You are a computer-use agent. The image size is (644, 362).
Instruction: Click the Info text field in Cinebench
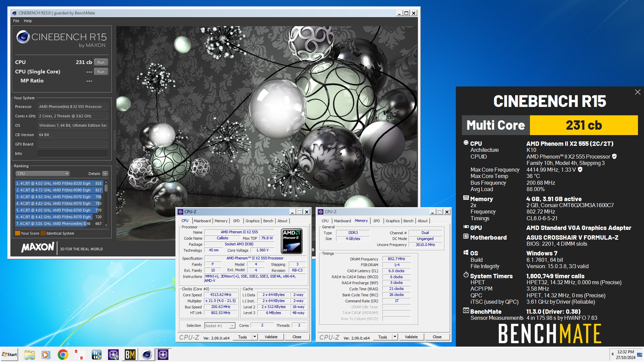(73, 154)
